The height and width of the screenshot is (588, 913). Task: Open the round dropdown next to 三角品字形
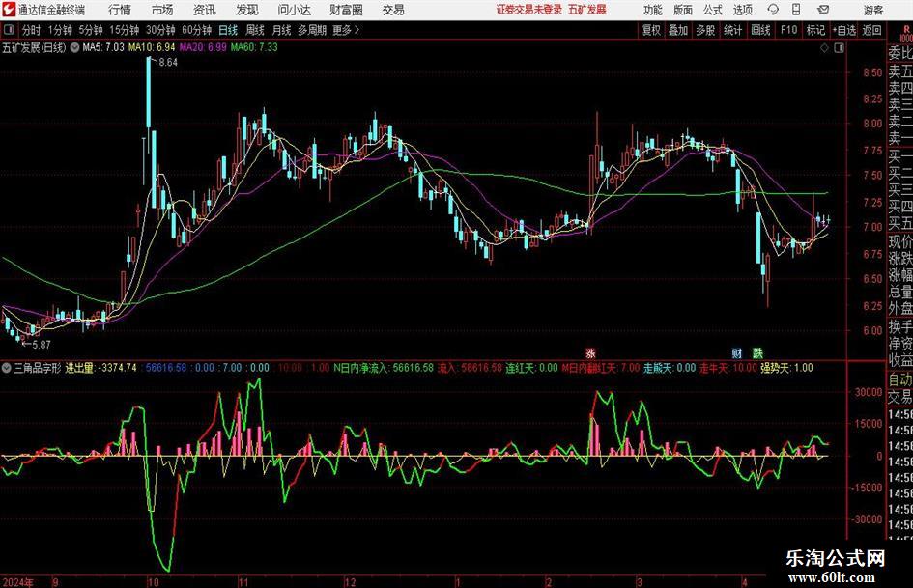click(7, 368)
